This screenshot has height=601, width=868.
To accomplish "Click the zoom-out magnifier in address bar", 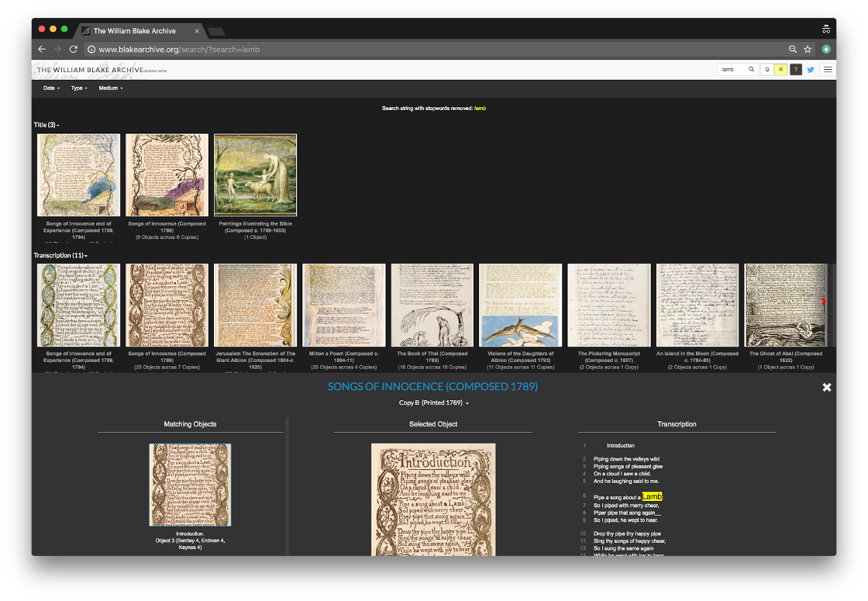I will coord(793,50).
